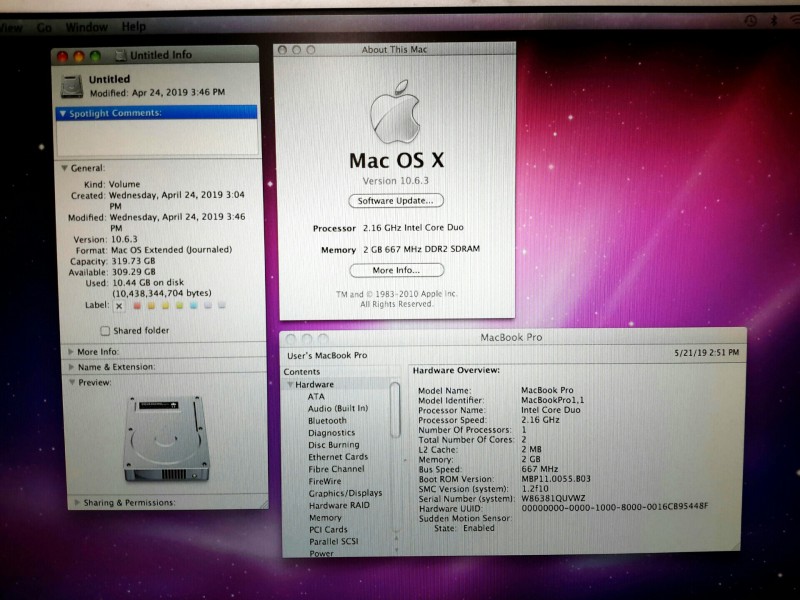
Task: Select Disc Burning in the Hardware list
Action: [334, 444]
